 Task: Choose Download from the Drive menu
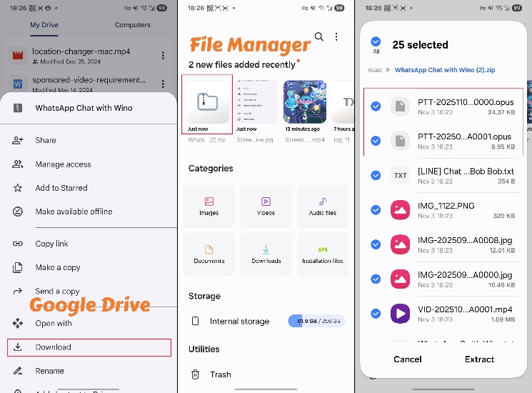[89, 347]
